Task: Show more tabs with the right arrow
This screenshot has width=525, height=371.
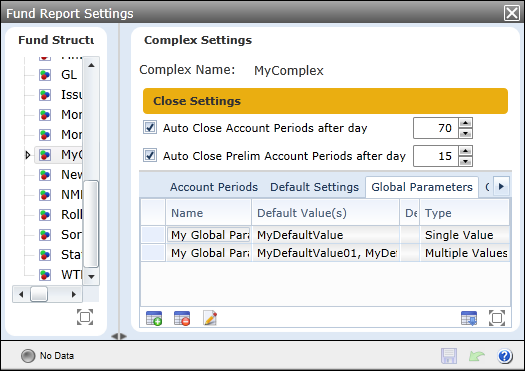Action: tap(501, 186)
